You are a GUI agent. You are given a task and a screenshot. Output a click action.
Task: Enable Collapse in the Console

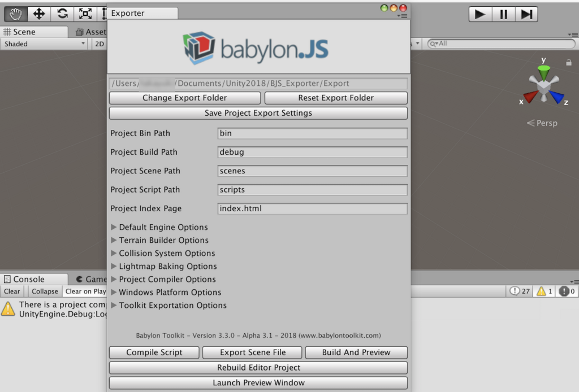coord(44,291)
